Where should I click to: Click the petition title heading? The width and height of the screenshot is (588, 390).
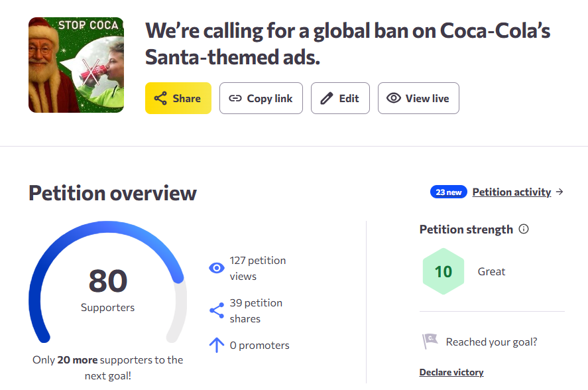coord(347,44)
